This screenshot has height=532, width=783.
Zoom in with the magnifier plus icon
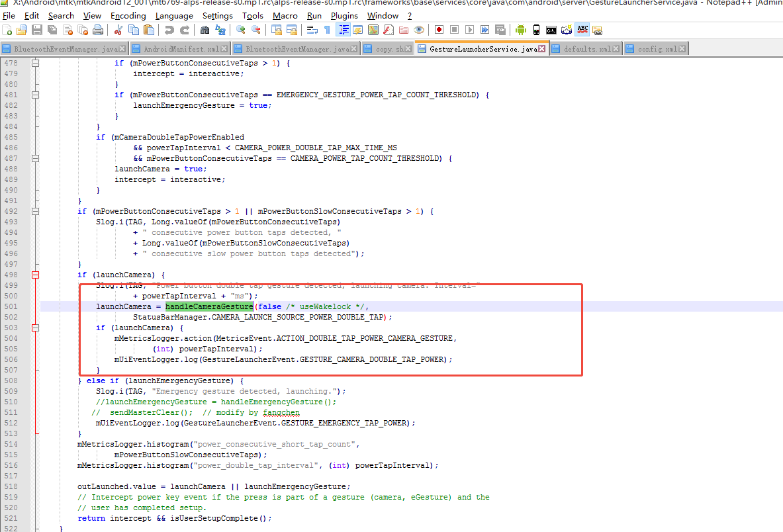(241, 30)
